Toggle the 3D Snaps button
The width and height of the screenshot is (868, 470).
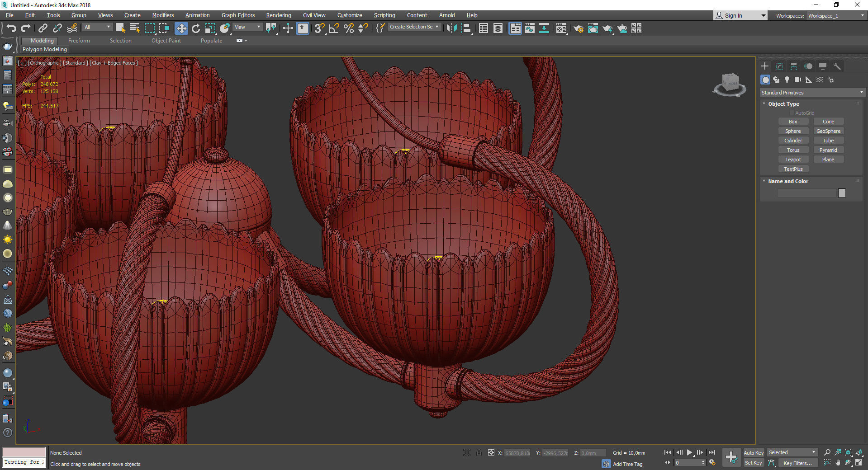(319, 28)
